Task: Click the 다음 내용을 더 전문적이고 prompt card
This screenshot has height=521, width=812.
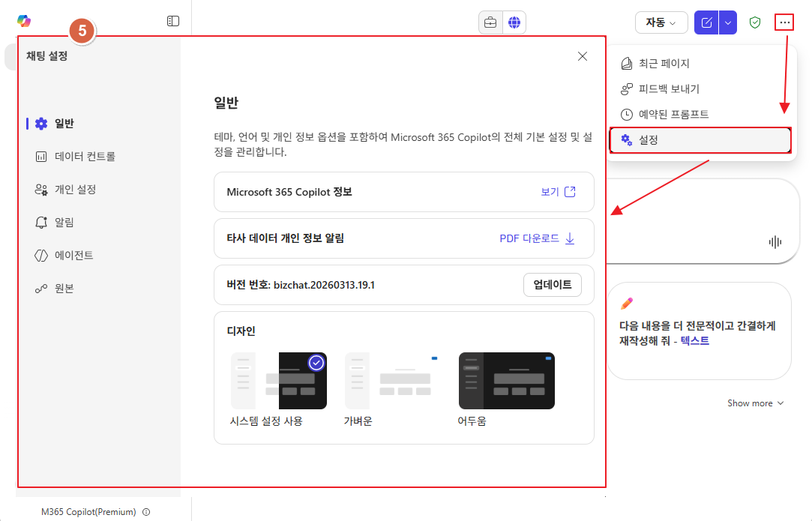Action: (699, 331)
